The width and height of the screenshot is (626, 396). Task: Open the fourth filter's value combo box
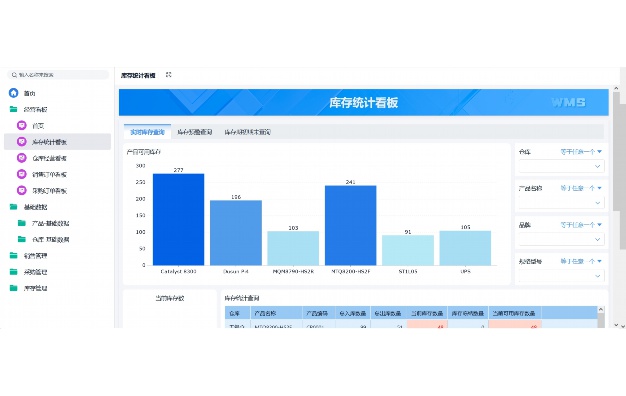(x=561, y=276)
